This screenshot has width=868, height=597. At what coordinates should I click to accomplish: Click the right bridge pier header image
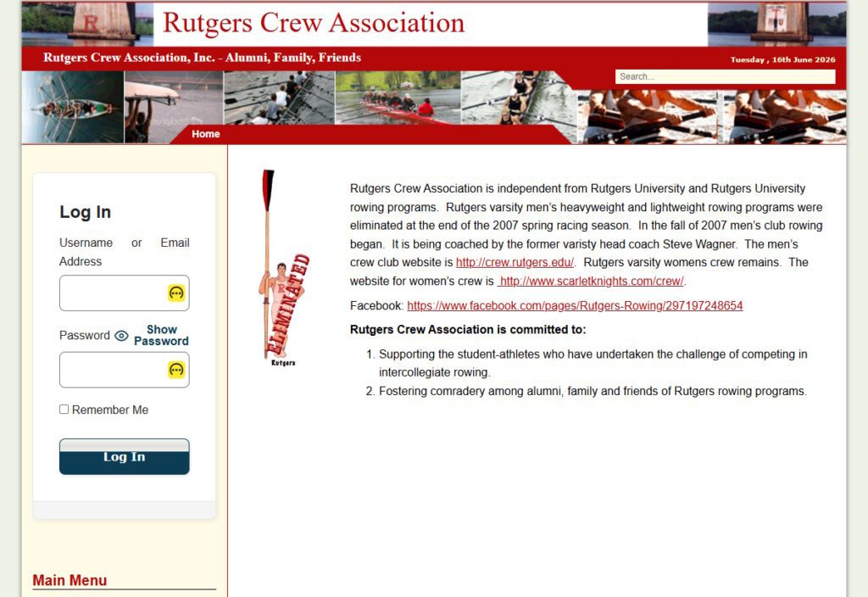click(x=776, y=24)
